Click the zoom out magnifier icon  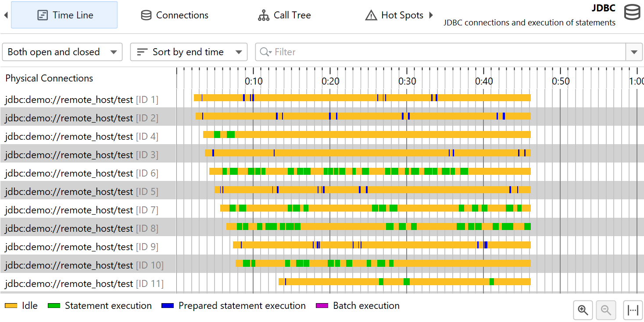(x=606, y=310)
